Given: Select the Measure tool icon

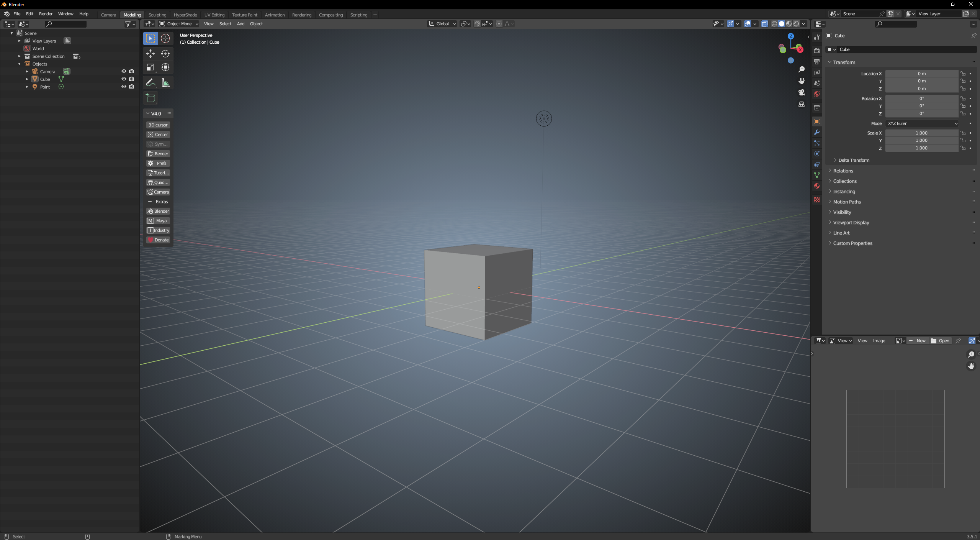Looking at the screenshot, I should click(x=165, y=83).
